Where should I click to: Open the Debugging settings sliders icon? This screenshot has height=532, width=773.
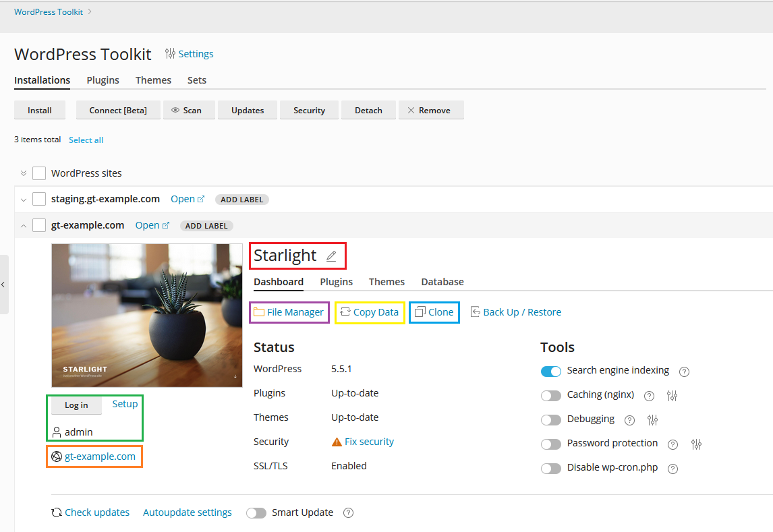tap(652, 419)
